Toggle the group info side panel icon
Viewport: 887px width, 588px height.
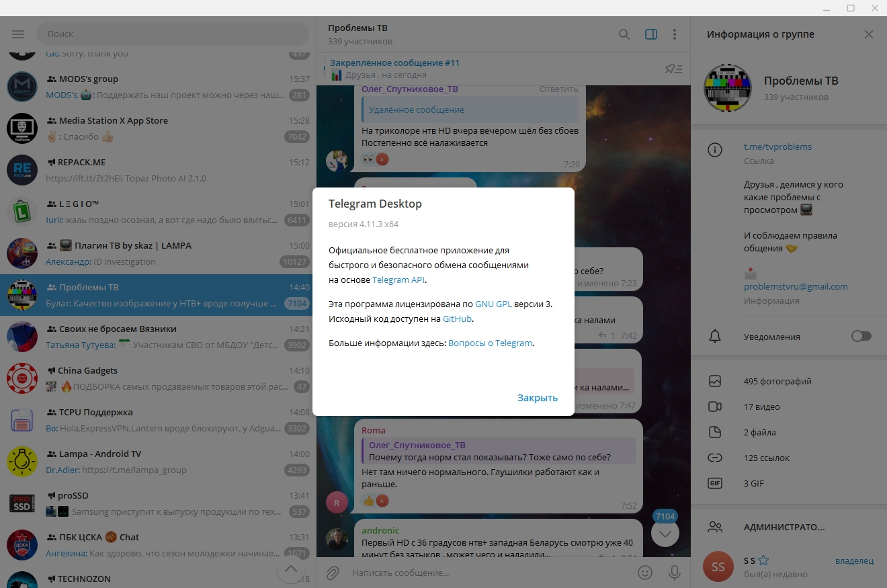click(650, 34)
